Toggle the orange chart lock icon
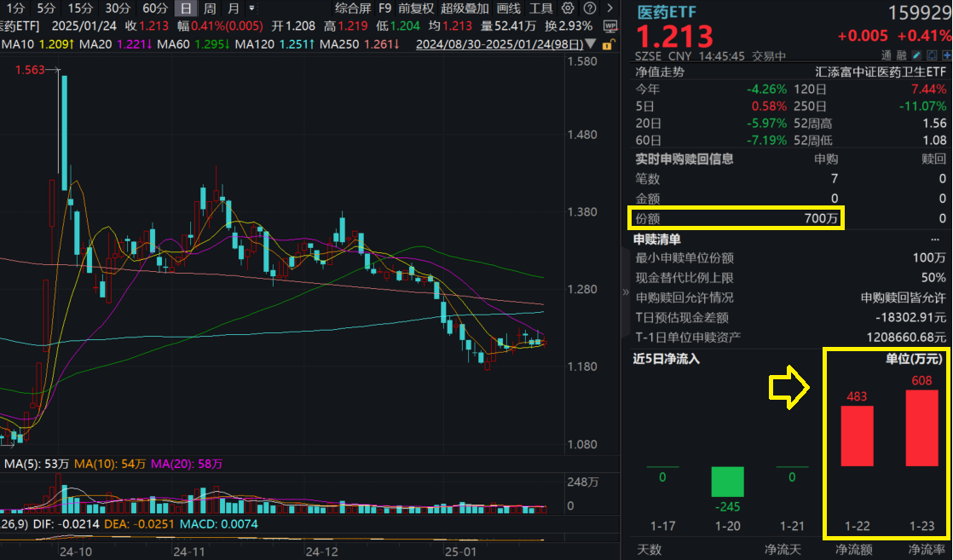This screenshot has height=560, width=953. (x=607, y=44)
